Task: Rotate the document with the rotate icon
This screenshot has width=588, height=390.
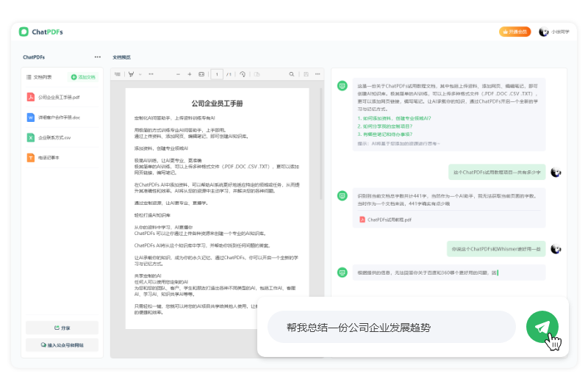Action: tap(243, 74)
